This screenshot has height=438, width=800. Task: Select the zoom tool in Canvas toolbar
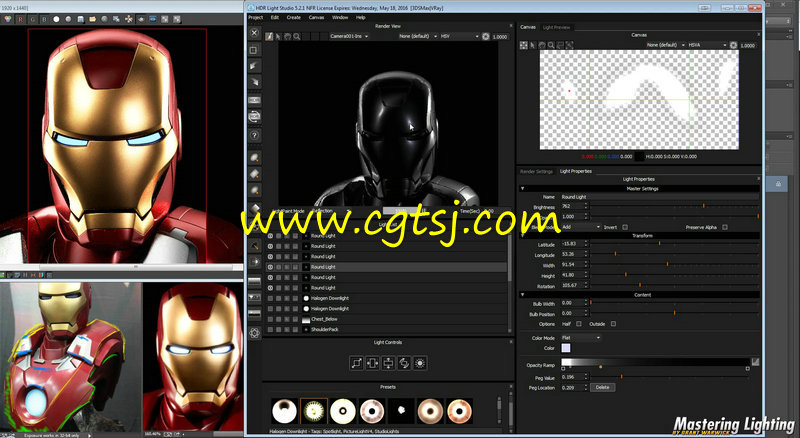[x=551, y=45]
